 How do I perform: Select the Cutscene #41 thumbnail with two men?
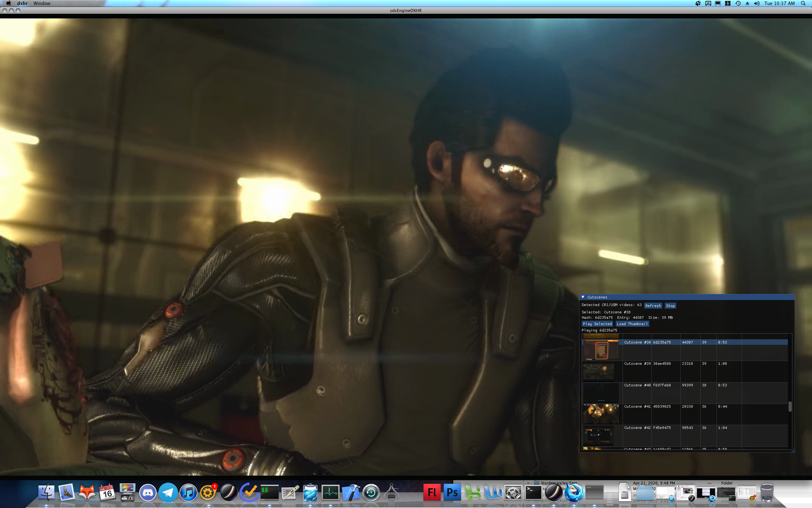pyautogui.click(x=601, y=414)
